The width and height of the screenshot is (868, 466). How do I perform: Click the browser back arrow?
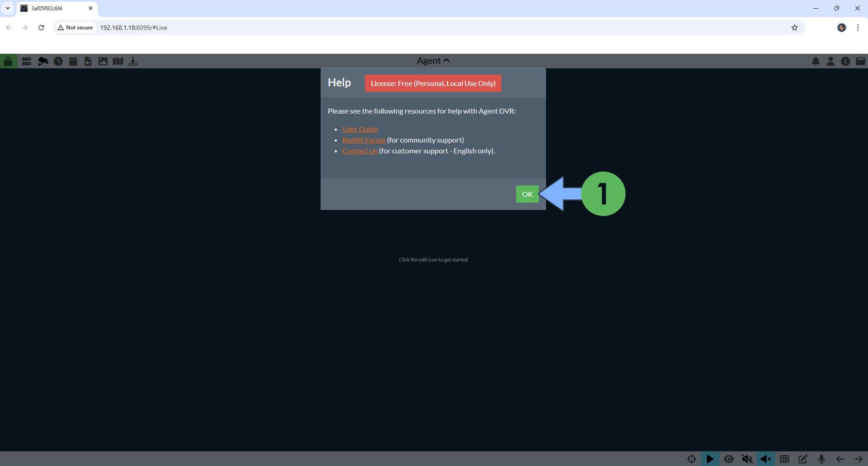coord(9,28)
